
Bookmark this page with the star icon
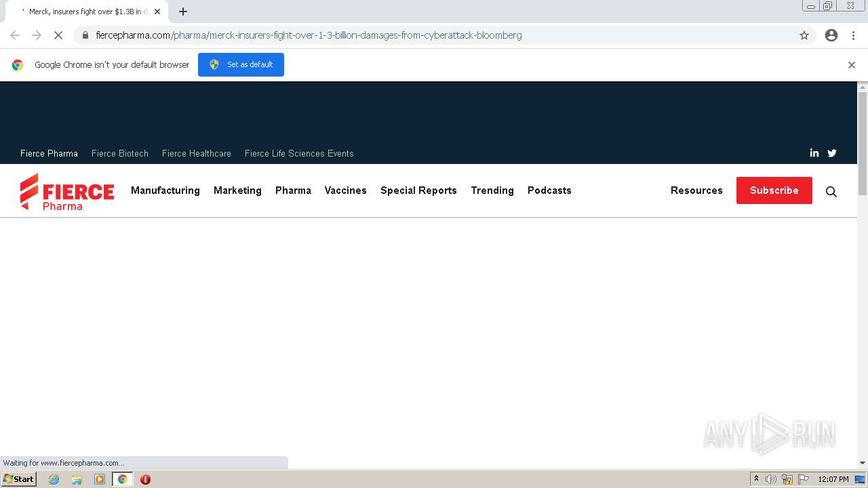pyautogui.click(x=804, y=35)
